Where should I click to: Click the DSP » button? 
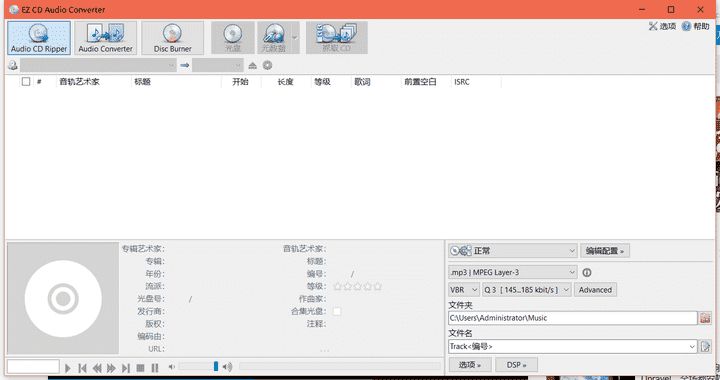click(x=516, y=365)
